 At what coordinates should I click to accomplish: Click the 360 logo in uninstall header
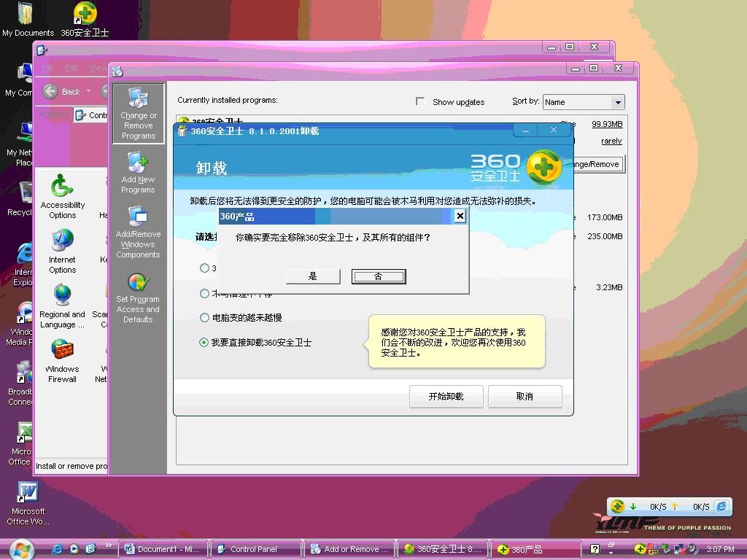544,167
